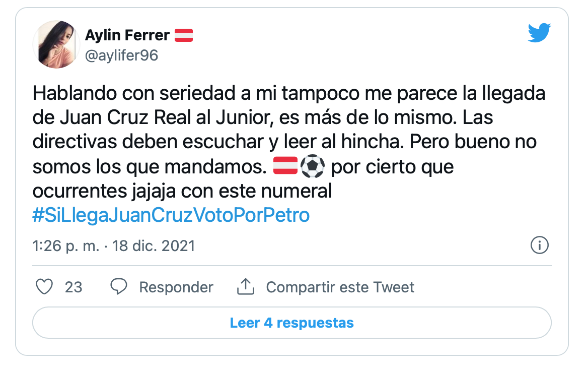Click the reply speech bubble icon
588x370 pixels.
tap(119, 286)
